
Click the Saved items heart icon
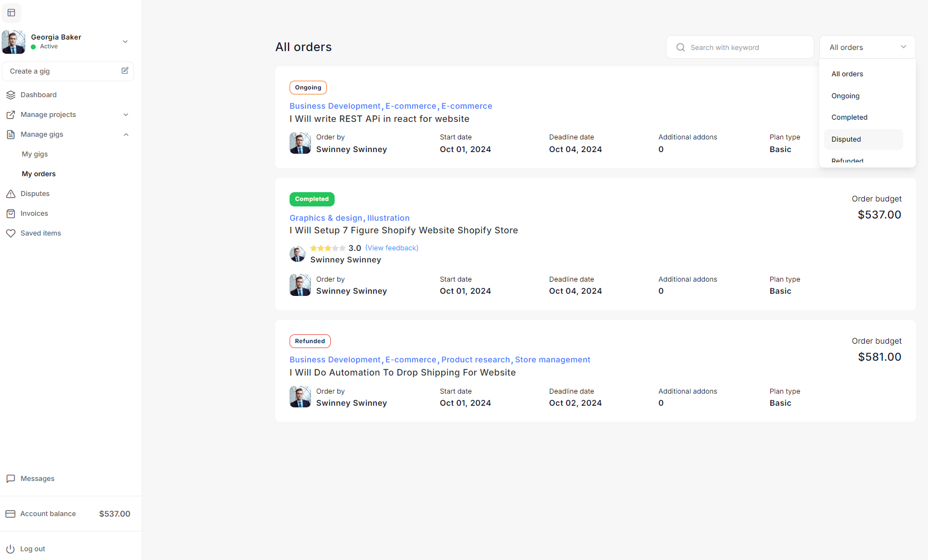pos(10,233)
